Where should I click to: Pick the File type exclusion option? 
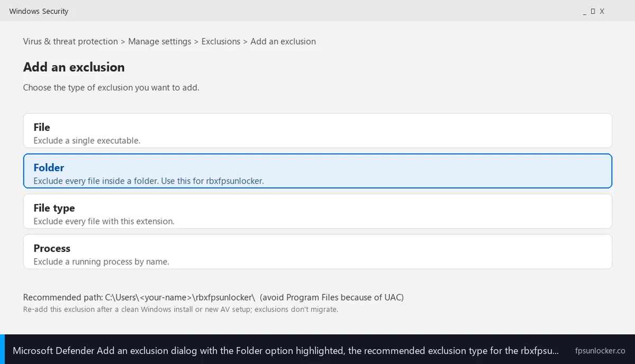pyautogui.click(x=317, y=211)
